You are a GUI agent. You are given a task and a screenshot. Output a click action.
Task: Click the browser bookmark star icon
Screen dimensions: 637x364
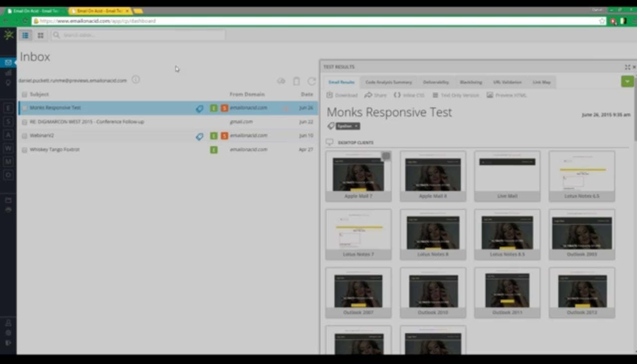602,21
